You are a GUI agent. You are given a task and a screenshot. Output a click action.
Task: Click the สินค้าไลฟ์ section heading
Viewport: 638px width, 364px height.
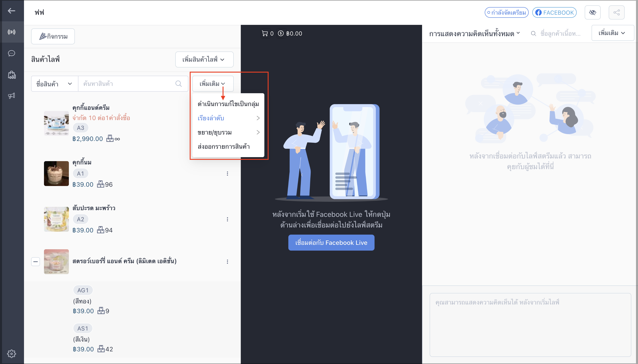(45, 59)
